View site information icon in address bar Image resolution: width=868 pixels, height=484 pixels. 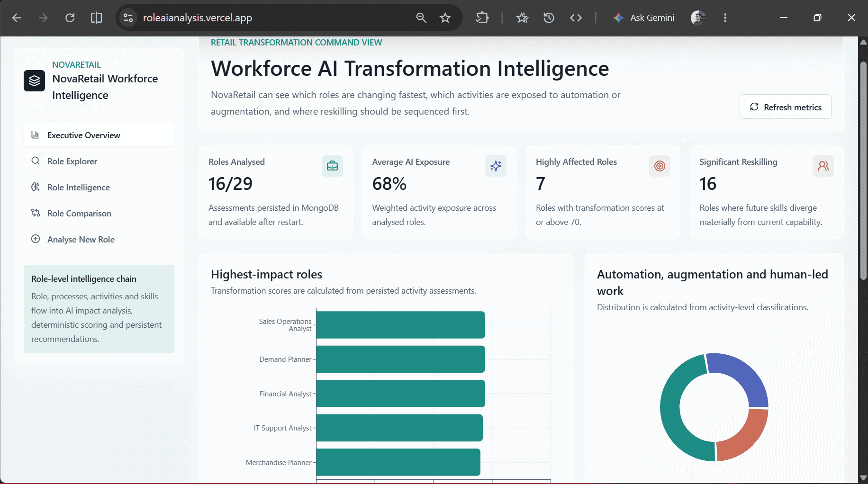[128, 18]
